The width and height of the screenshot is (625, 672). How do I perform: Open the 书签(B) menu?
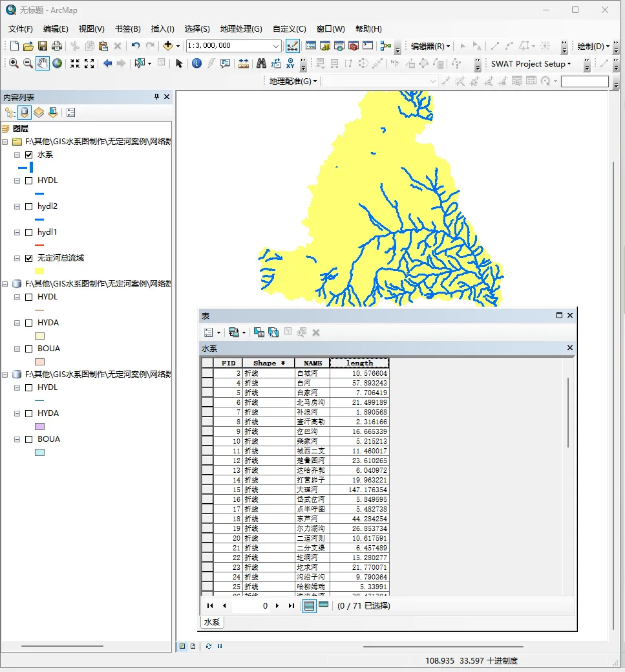coord(128,28)
